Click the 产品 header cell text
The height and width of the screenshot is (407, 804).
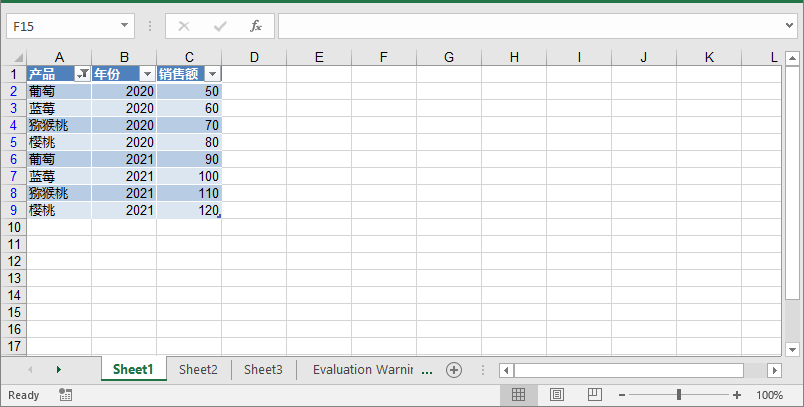[42, 74]
